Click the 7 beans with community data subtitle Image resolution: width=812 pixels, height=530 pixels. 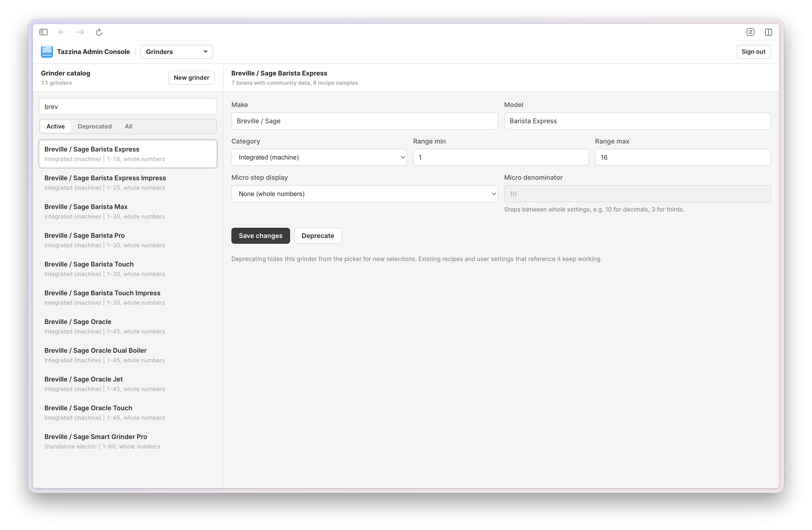[294, 83]
